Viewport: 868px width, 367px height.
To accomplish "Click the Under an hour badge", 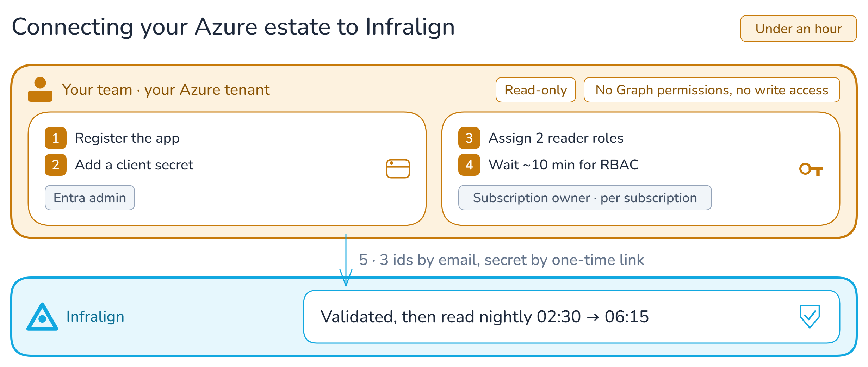I will tap(798, 29).
